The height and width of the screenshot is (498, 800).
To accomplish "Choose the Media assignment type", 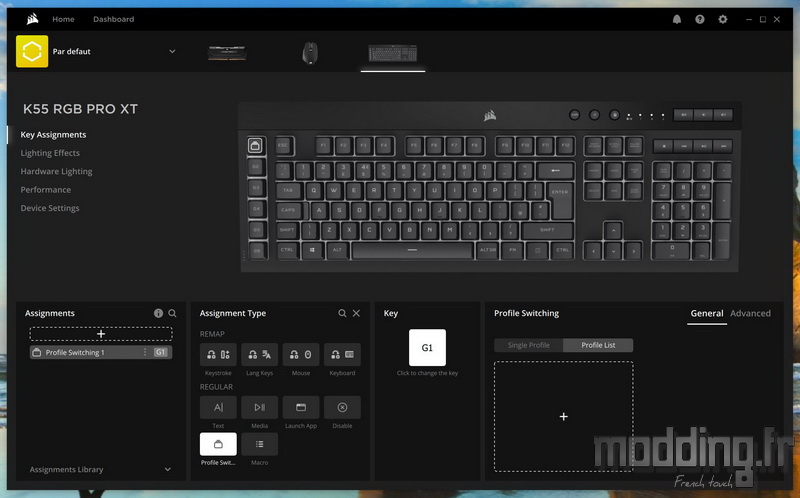I will pyautogui.click(x=259, y=407).
